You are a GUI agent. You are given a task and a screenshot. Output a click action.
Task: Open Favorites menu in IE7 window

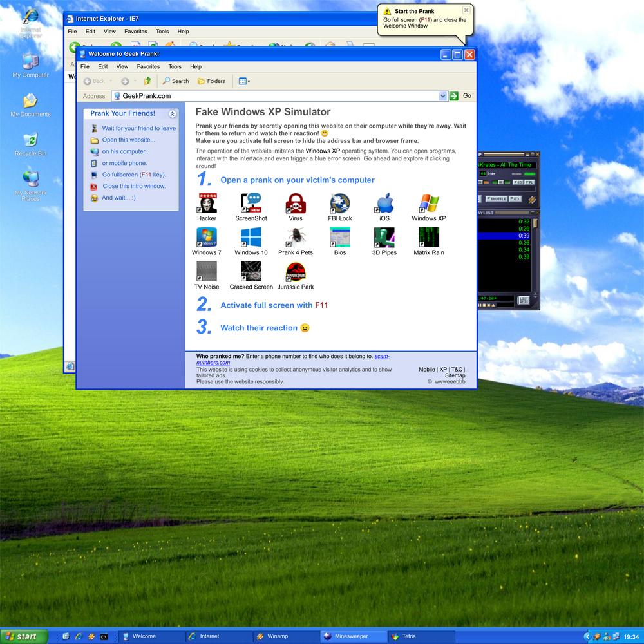(x=135, y=31)
